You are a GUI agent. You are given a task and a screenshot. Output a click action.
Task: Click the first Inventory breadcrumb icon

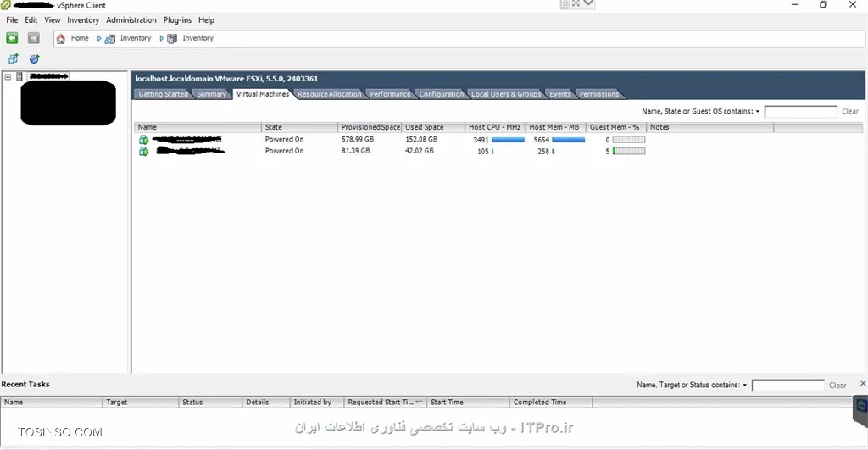[x=110, y=39]
